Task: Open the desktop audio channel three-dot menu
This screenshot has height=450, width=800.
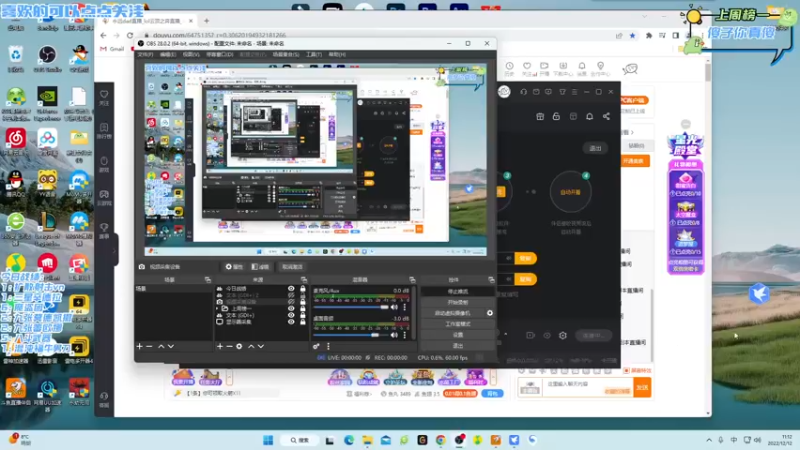Action: [x=405, y=335]
